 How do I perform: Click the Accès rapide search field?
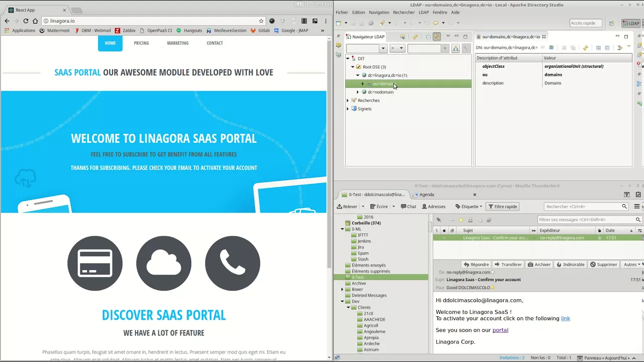[x=586, y=23]
